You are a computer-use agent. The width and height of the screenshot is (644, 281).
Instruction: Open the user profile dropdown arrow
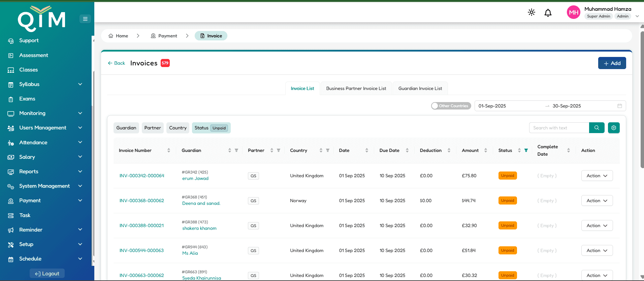click(637, 16)
